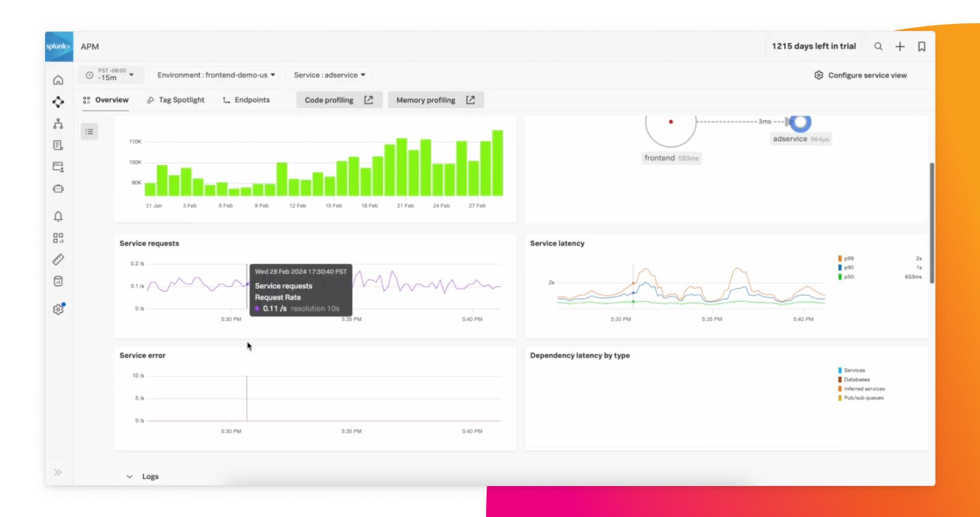The image size is (980, 517).
Task: Click the dashboards sidebar icon
Action: pyautogui.click(x=58, y=237)
